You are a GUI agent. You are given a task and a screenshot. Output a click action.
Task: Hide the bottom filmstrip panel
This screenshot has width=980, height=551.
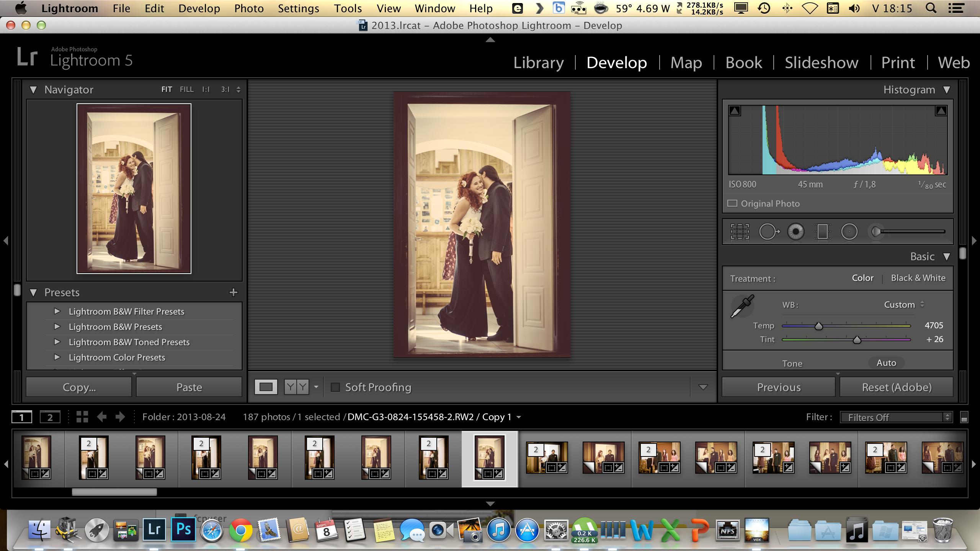tap(490, 504)
